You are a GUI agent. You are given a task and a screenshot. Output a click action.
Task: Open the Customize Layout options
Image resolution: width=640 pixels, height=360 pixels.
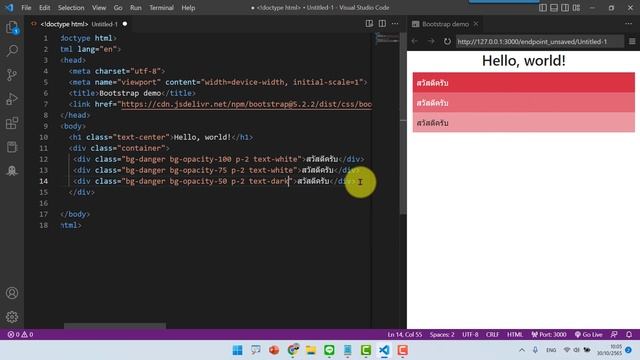(x=576, y=7)
